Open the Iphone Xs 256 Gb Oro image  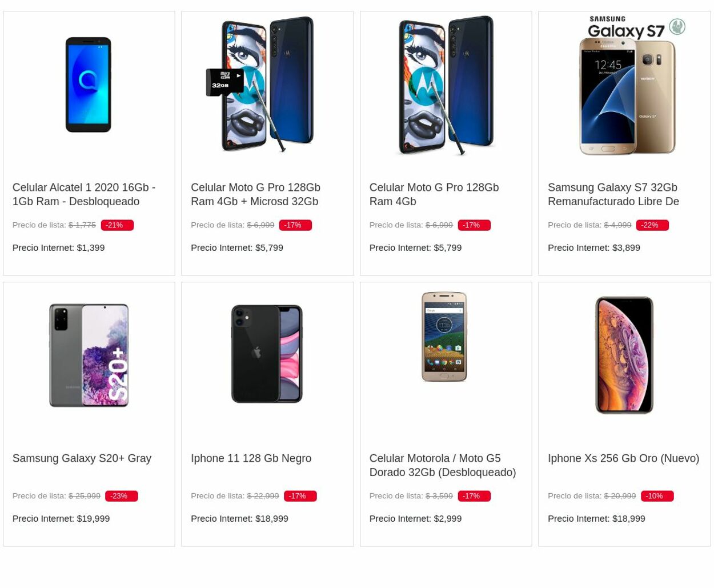pos(624,354)
